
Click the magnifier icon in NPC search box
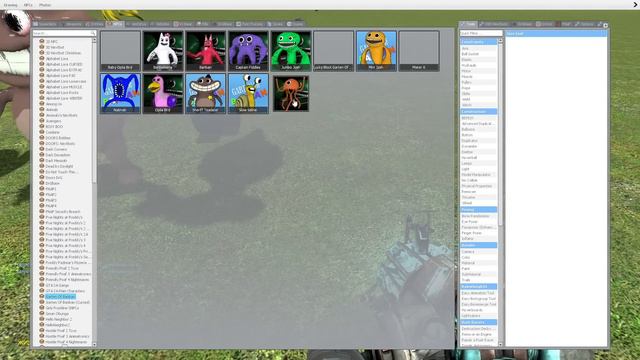point(93,33)
